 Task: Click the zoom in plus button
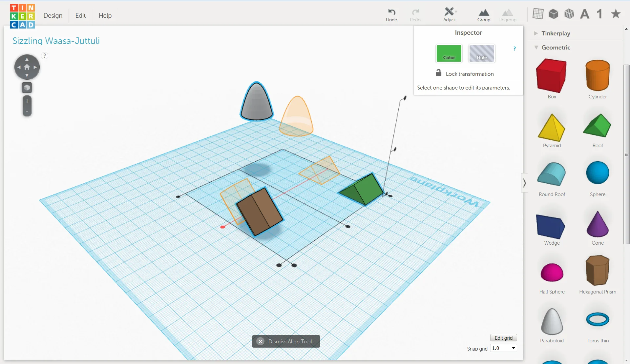click(x=27, y=101)
